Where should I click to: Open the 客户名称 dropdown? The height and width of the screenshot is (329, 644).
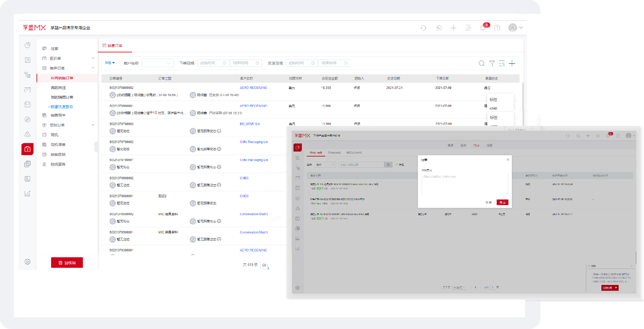[x=157, y=63]
